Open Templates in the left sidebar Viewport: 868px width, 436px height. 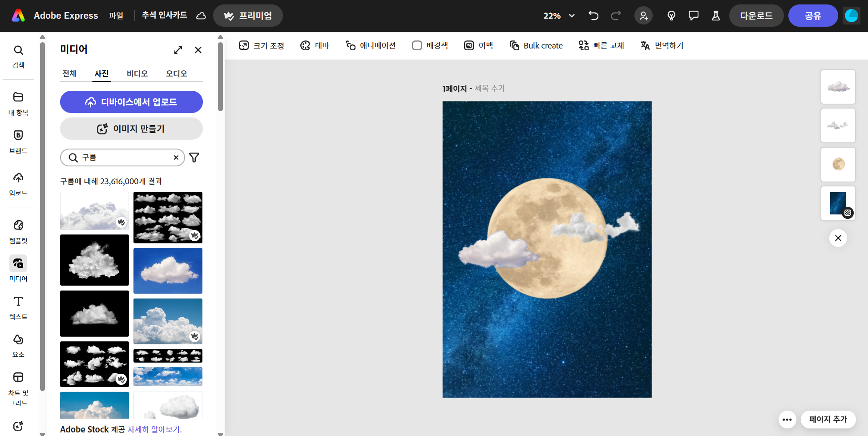pos(18,231)
